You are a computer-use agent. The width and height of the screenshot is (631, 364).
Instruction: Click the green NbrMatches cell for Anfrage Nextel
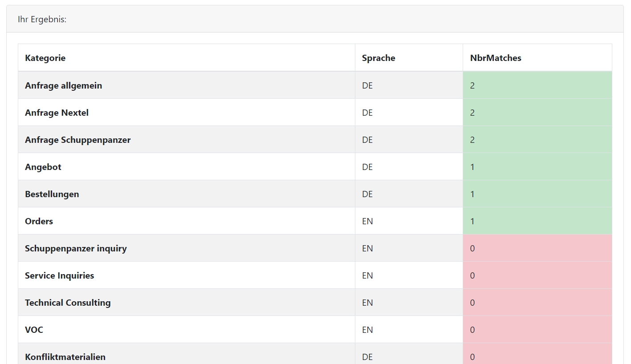537,113
